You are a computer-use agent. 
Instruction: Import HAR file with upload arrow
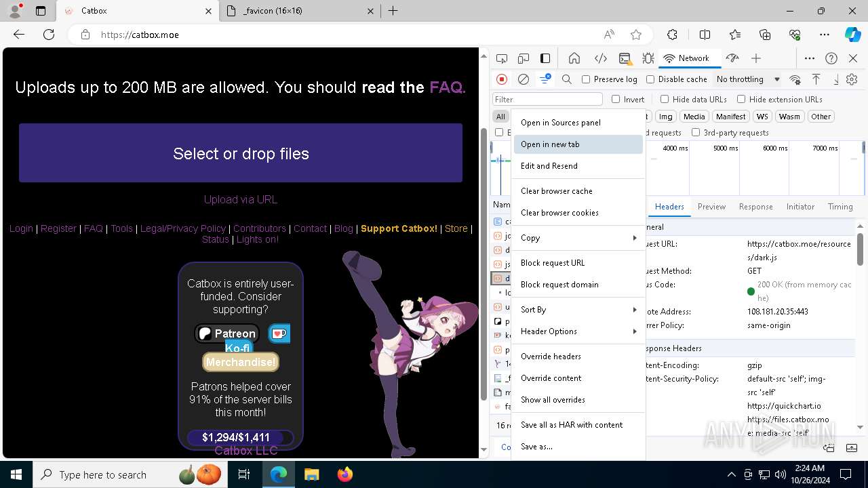[x=816, y=79]
